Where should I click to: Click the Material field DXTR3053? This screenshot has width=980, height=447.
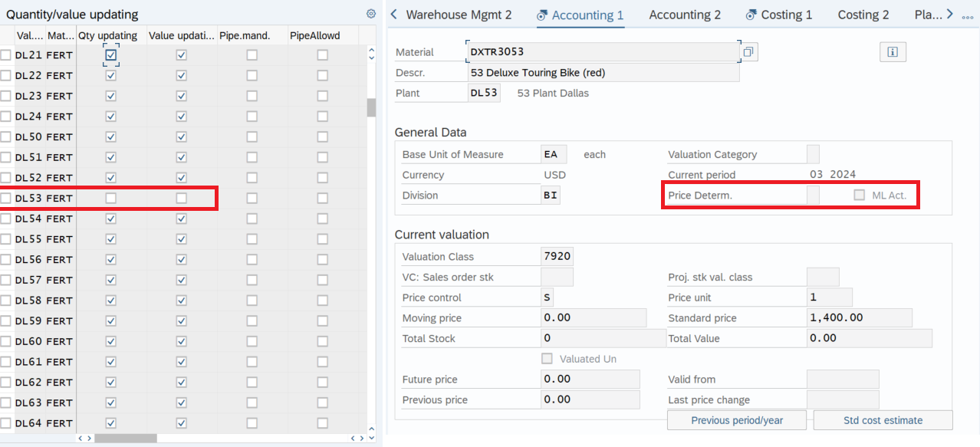coord(603,52)
